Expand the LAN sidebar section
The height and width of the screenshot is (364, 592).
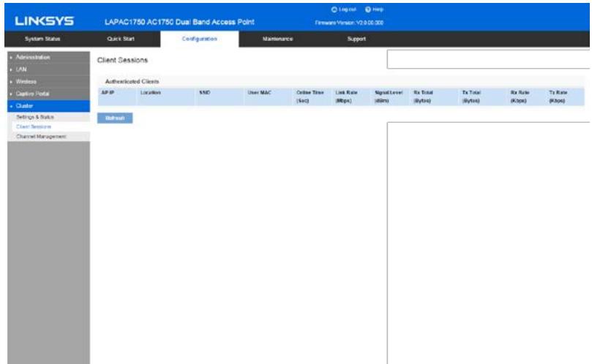[x=49, y=69]
